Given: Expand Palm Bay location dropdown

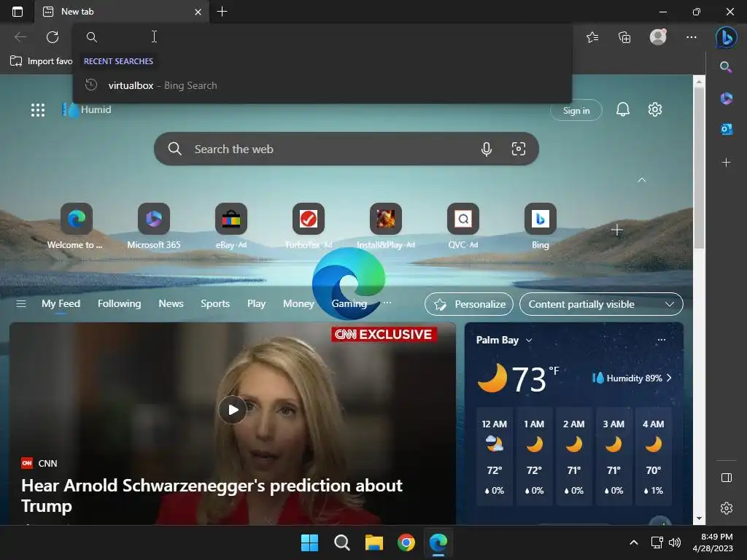Looking at the screenshot, I should tap(529, 340).
